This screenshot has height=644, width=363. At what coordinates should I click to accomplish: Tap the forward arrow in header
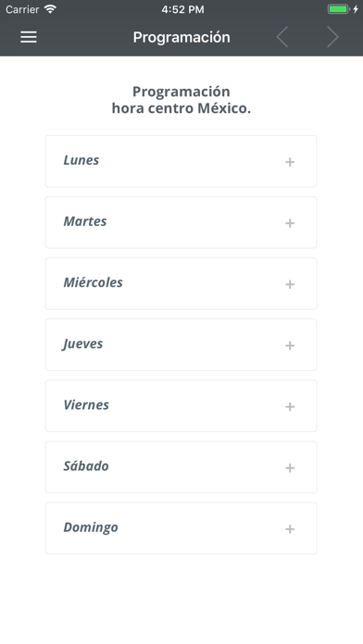coord(332,37)
